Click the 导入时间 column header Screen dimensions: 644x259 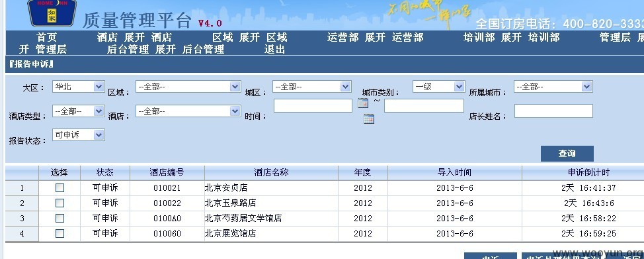(455, 172)
